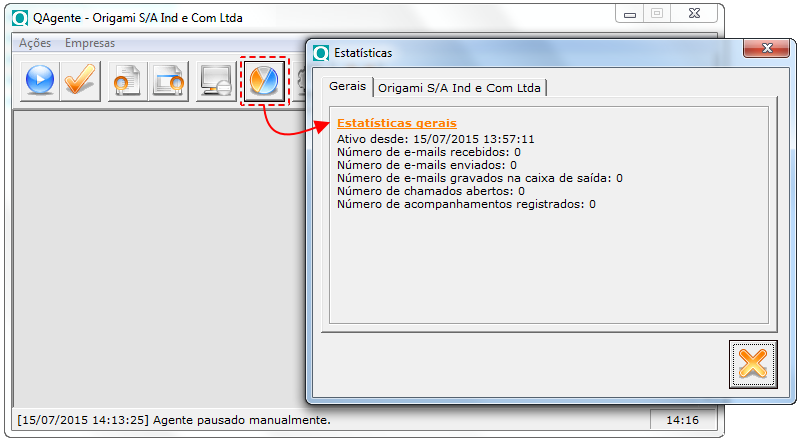Open the Ações menu
This screenshot has width=801, height=442.
(x=35, y=43)
